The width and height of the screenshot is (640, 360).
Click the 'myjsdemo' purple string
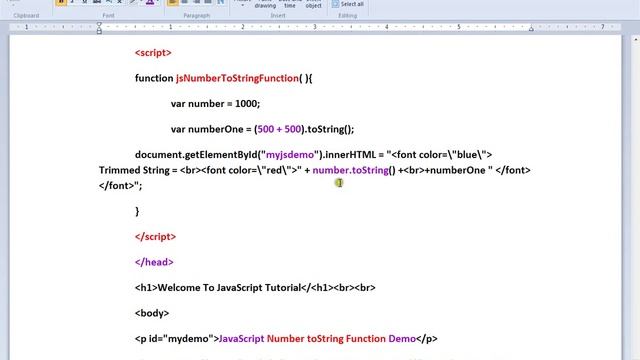(290, 155)
